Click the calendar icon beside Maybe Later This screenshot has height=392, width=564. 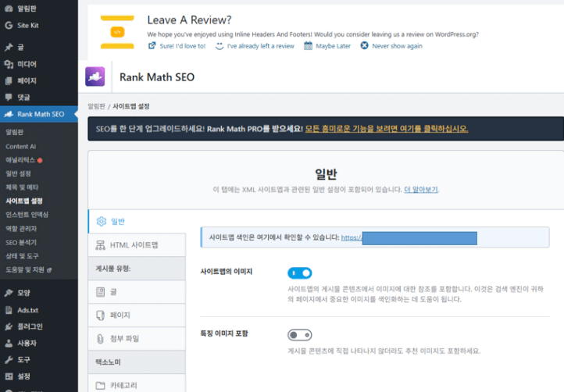309,45
